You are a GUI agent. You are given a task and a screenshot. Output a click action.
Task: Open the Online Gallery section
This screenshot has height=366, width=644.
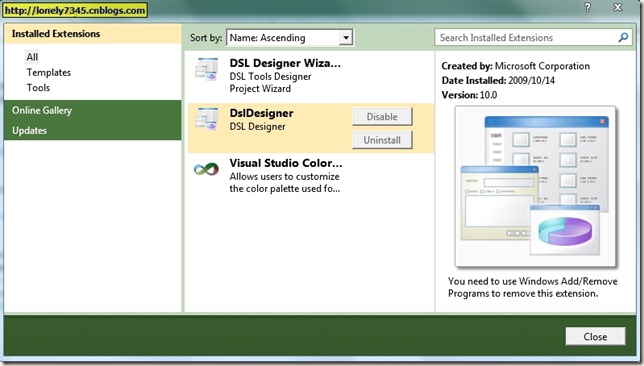point(93,110)
